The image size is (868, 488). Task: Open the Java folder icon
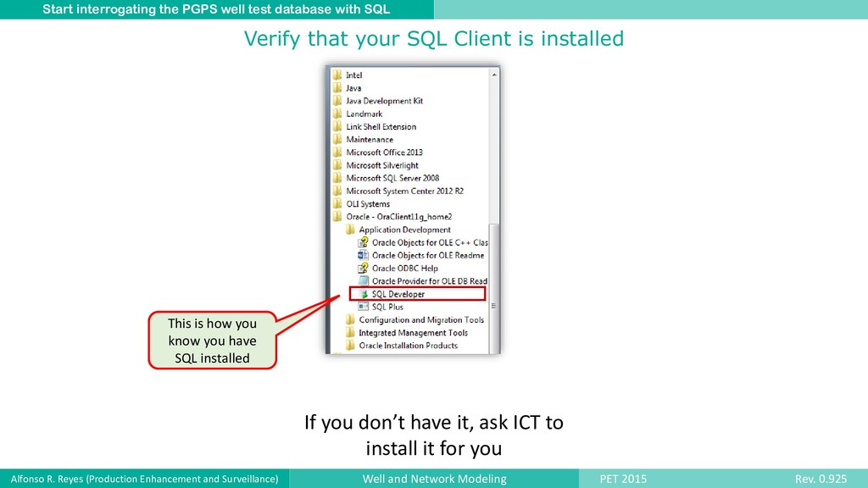click(337, 87)
